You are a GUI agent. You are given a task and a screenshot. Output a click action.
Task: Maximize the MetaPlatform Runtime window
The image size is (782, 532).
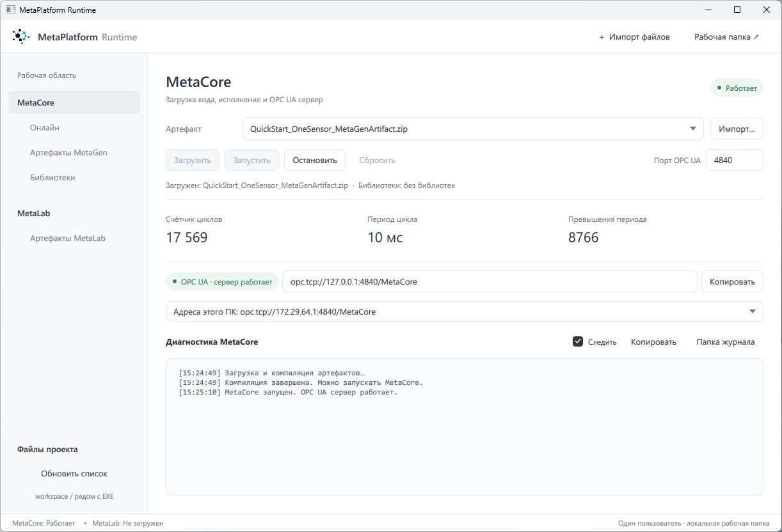point(737,10)
